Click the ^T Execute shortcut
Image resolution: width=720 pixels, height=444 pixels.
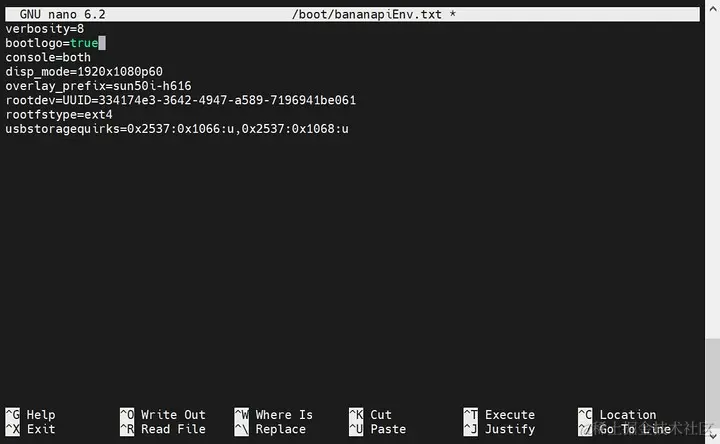499,415
